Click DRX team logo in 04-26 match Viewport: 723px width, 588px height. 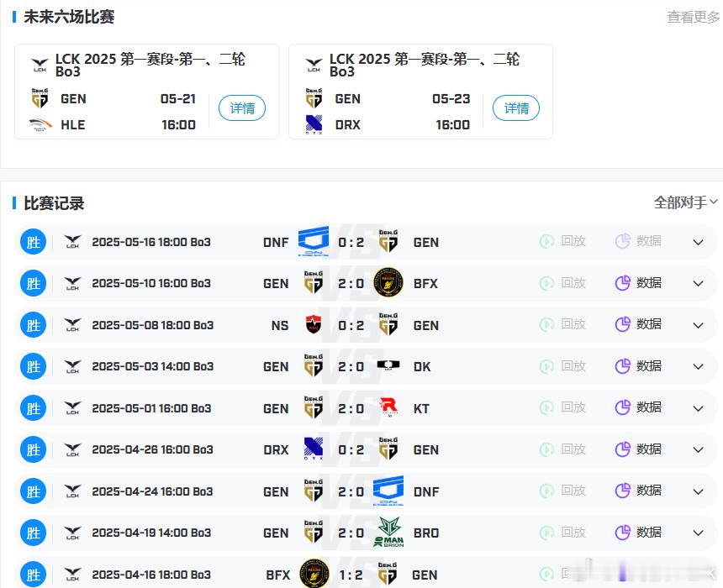[x=314, y=449]
